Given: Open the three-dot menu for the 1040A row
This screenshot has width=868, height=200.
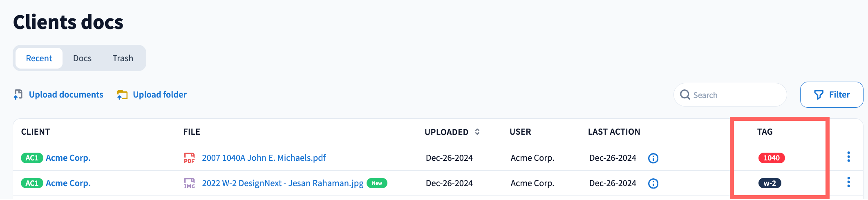Looking at the screenshot, I should pos(848,157).
